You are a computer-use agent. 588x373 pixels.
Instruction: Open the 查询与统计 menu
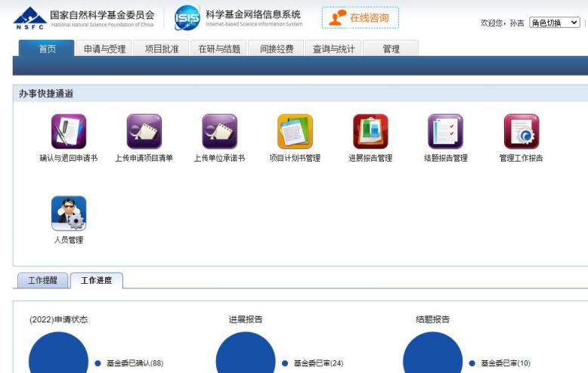[334, 49]
